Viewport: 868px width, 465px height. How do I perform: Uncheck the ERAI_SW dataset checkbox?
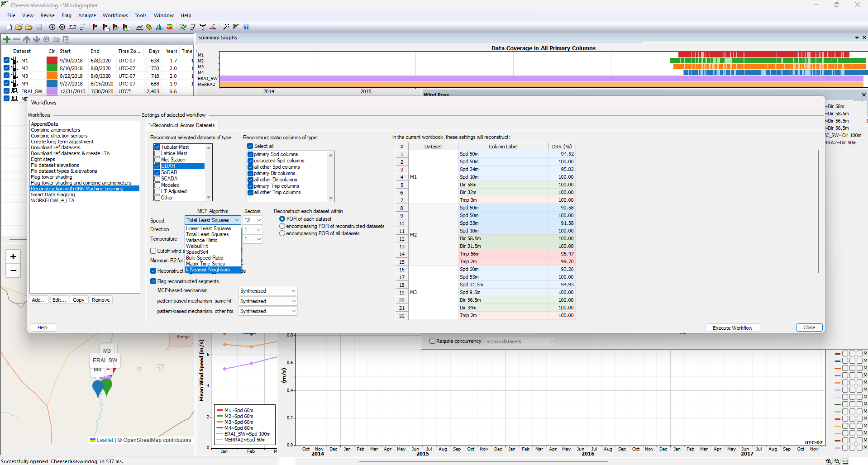pos(6,91)
